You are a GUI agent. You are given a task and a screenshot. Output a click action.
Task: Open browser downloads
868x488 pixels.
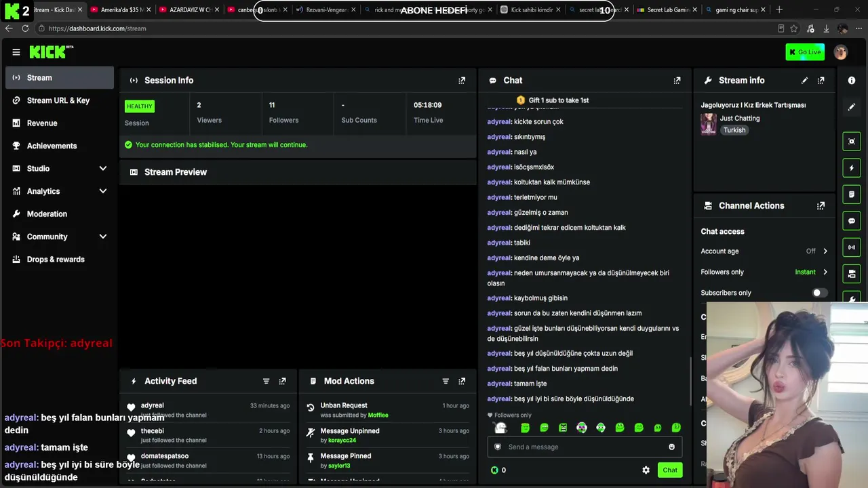point(826,28)
